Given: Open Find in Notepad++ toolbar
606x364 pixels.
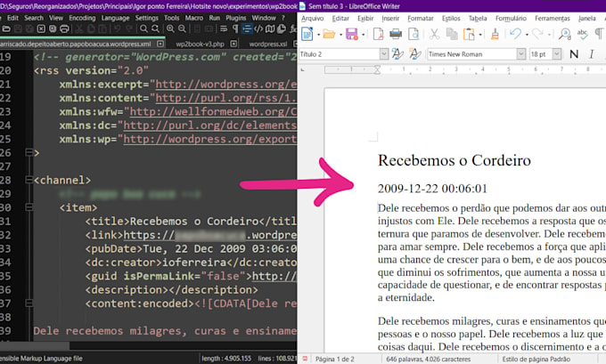Looking at the screenshot, I should click(143, 28).
